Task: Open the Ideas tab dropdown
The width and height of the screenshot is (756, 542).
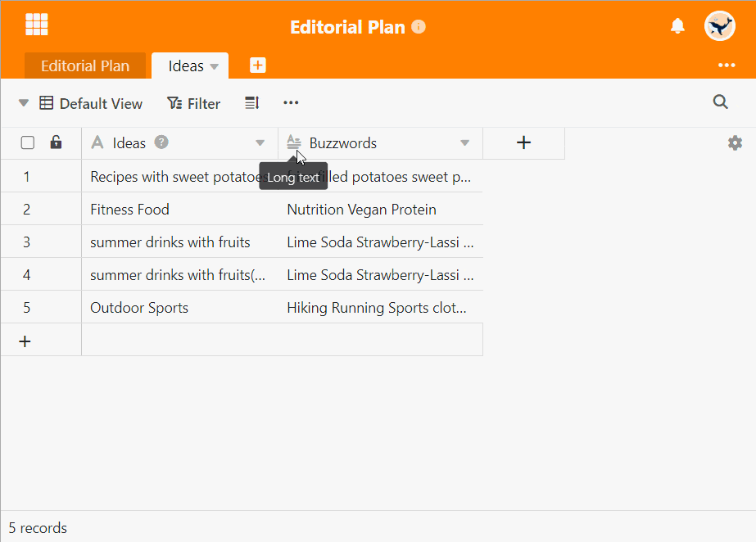Action: point(215,66)
